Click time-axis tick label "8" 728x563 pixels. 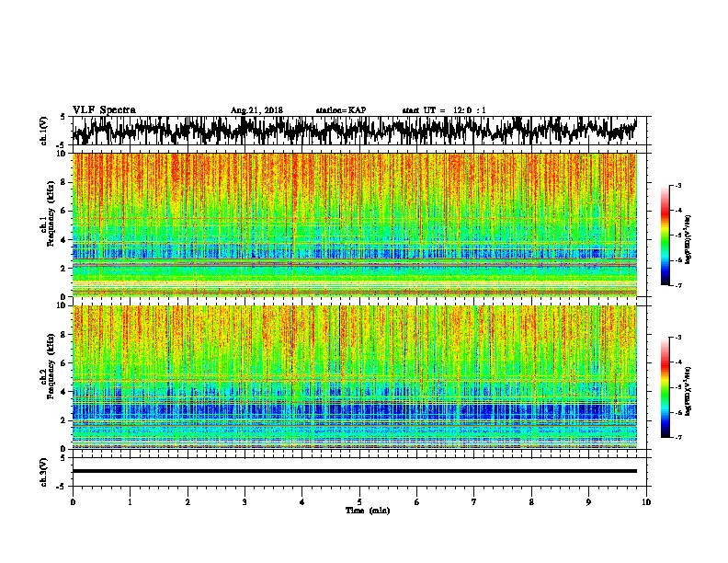coord(531,502)
